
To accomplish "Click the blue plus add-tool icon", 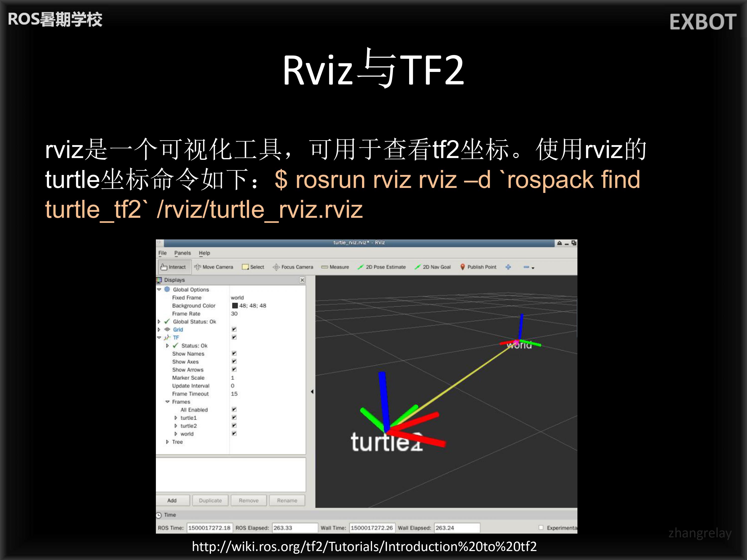I will click(508, 267).
